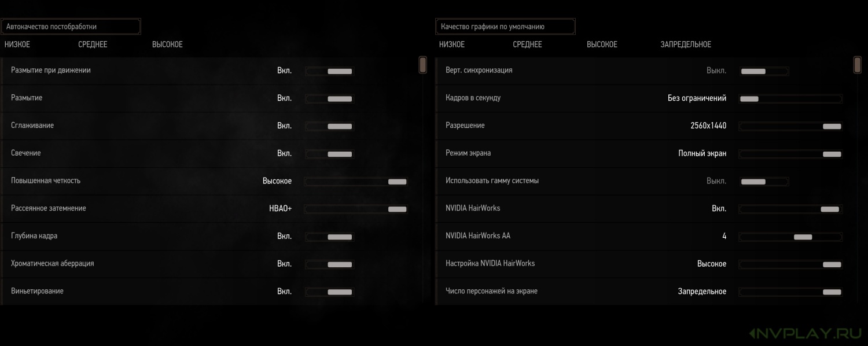This screenshot has width=868, height=346.
Task: Adjust the Рассеянное затемнение slider
Action: 356,209
